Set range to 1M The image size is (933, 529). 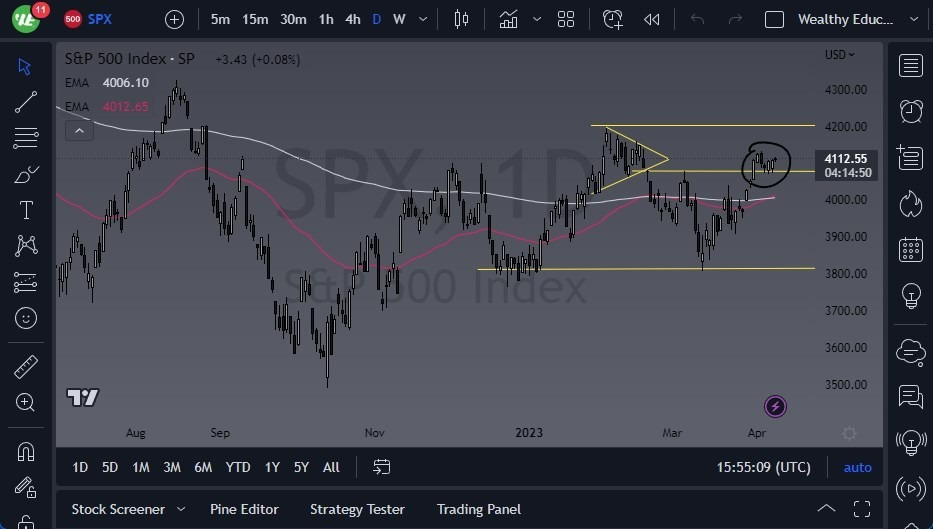[x=141, y=468]
